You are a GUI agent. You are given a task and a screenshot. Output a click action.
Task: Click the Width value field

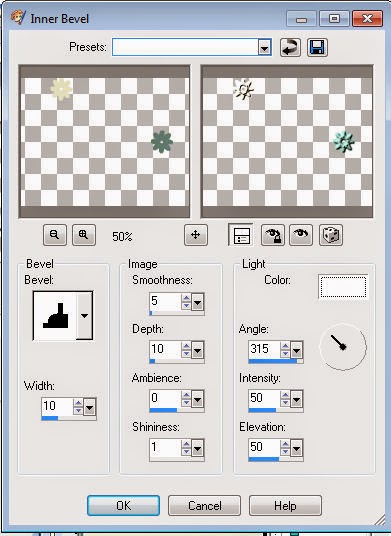(x=57, y=406)
